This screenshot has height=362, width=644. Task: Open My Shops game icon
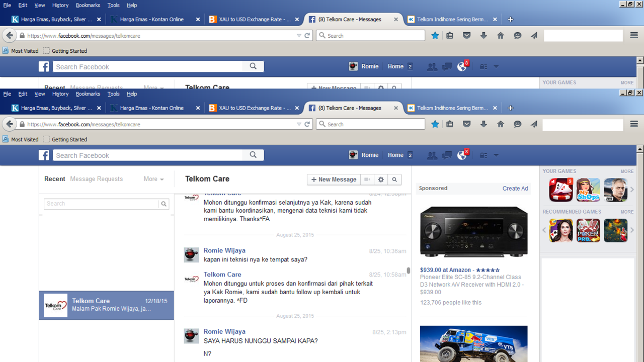[588, 190]
